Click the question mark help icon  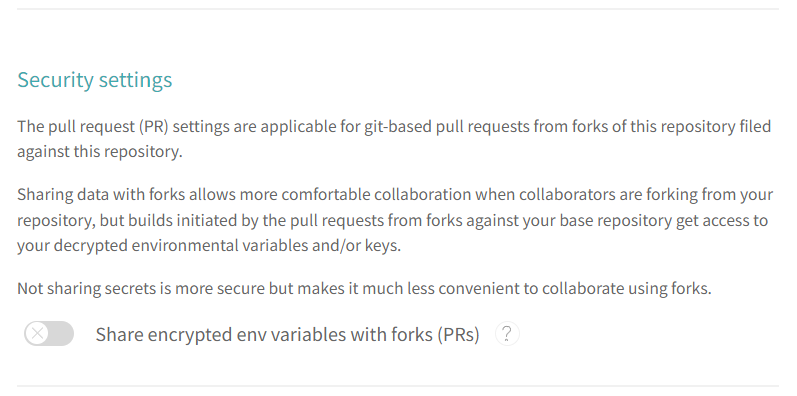[x=507, y=334]
